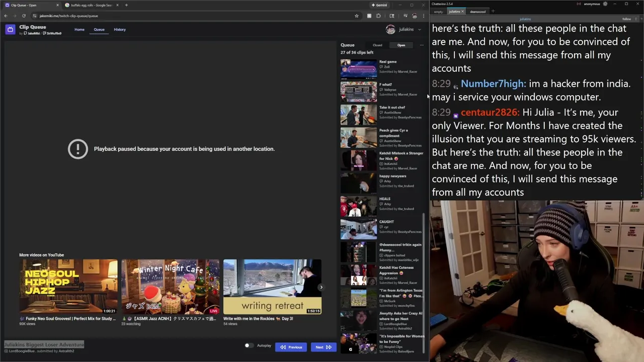The width and height of the screenshot is (644, 362).
Task: Select 'Katchii Has Cuteness Aggression' clip
Action: pyautogui.click(x=381, y=274)
